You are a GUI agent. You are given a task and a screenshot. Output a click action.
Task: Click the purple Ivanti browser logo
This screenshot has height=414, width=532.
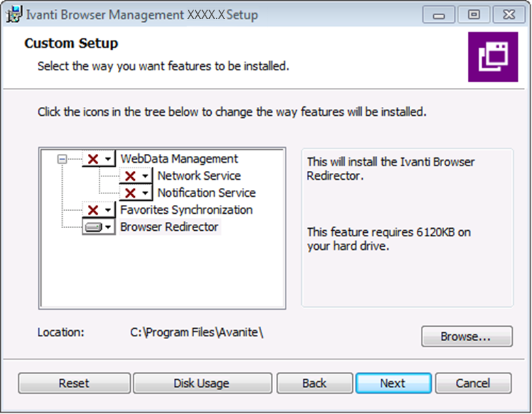click(493, 57)
